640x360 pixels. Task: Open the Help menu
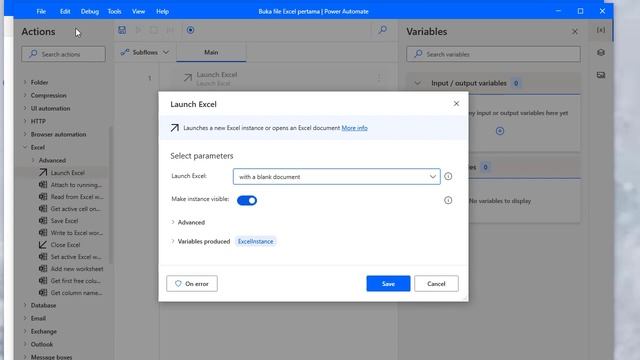click(162, 11)
